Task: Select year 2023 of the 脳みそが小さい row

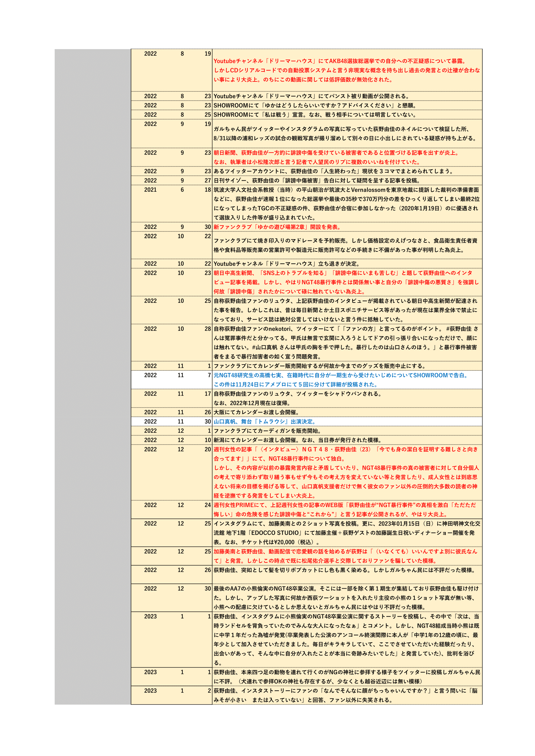Action: [150, 690]
